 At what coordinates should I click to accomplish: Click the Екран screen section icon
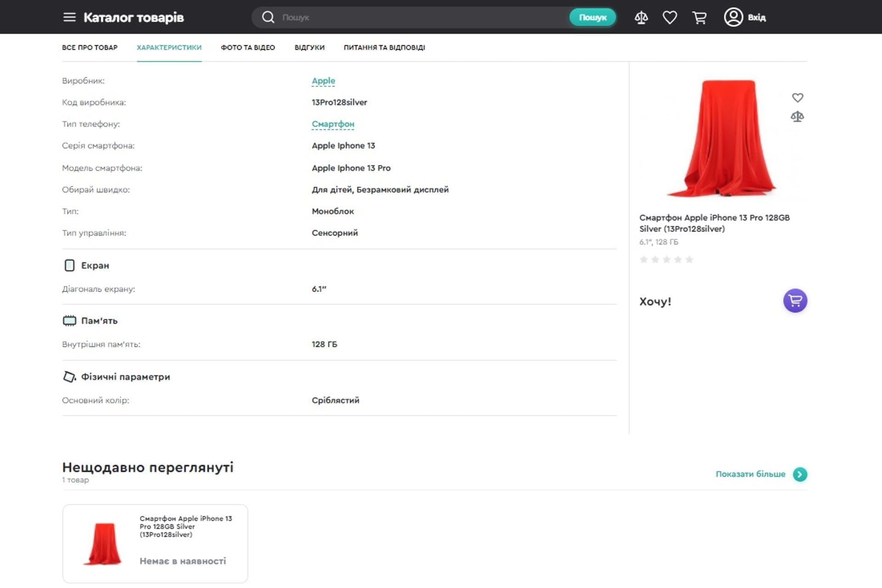pos(69,265)
